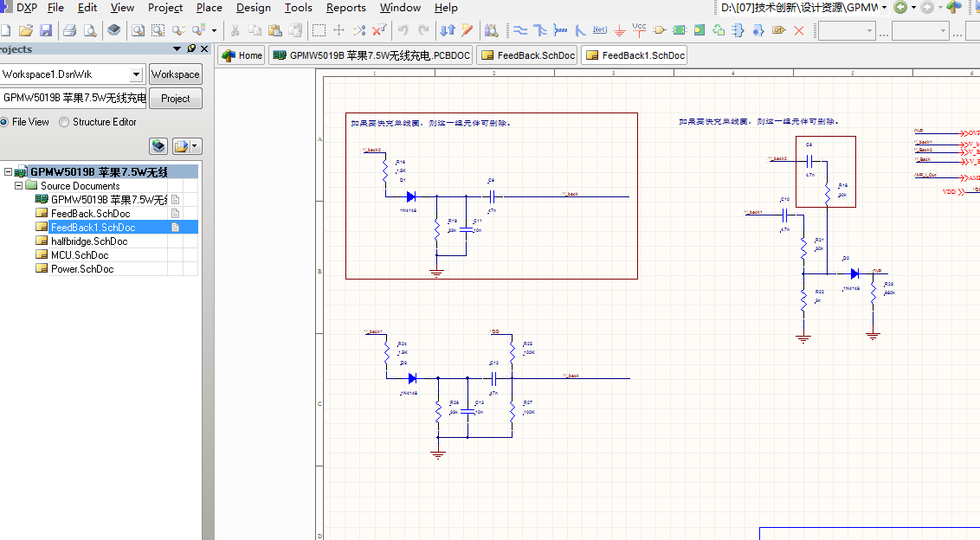Open the Place menu
This screenshot has width=980, height=540.
(210, 8)
